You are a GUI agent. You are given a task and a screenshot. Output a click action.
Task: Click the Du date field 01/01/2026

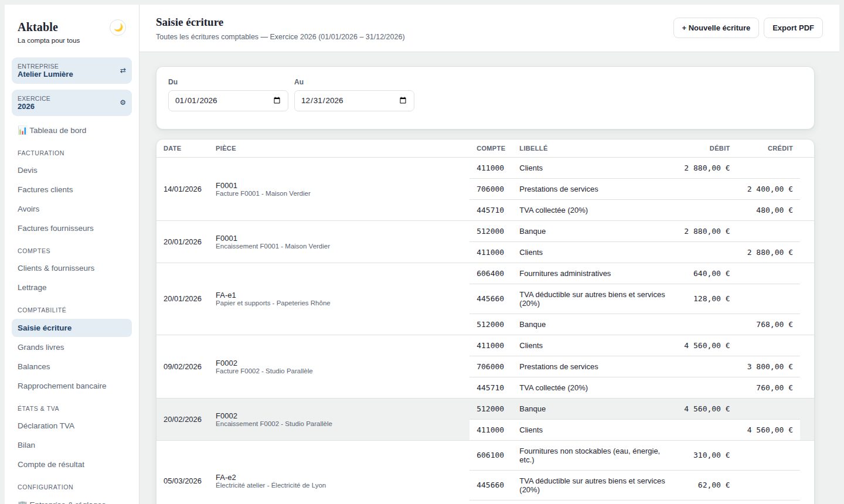point(228,101)
